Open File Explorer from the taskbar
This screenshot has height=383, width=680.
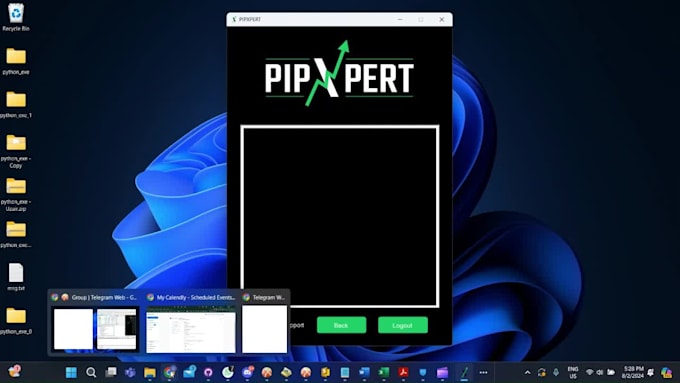pos(150,372)
